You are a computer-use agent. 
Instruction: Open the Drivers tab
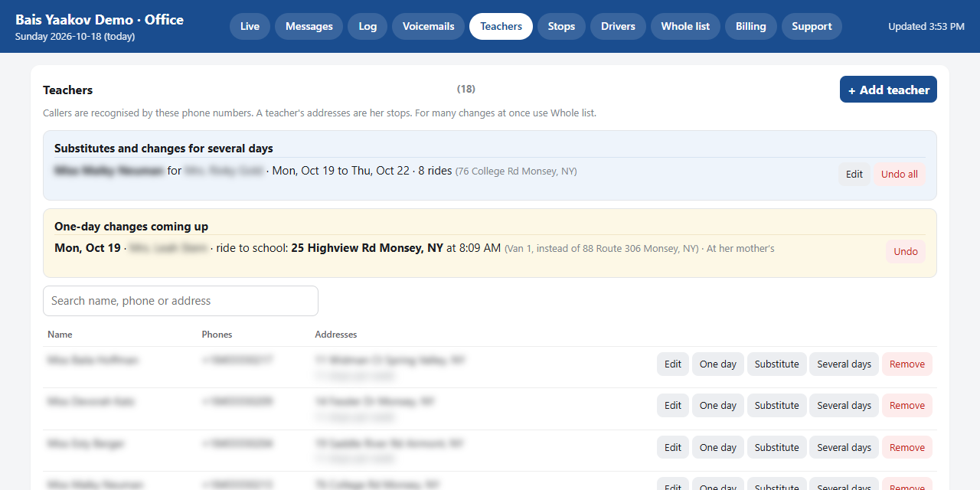(618, 26)
